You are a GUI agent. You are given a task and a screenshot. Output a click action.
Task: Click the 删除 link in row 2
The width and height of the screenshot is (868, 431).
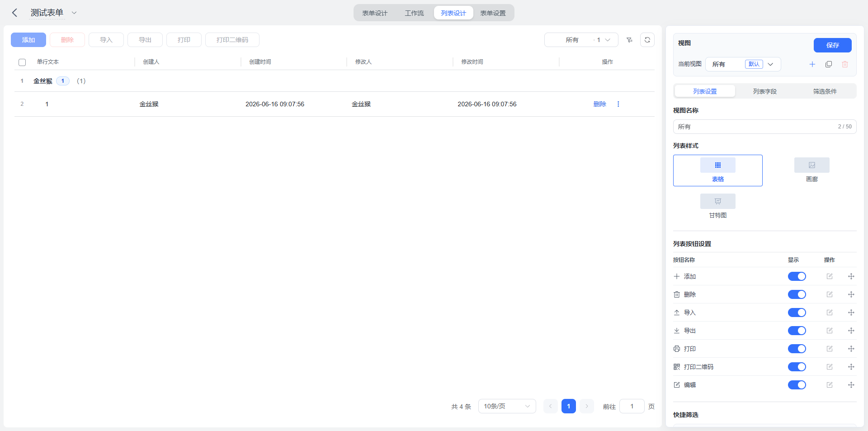(600, 104)
